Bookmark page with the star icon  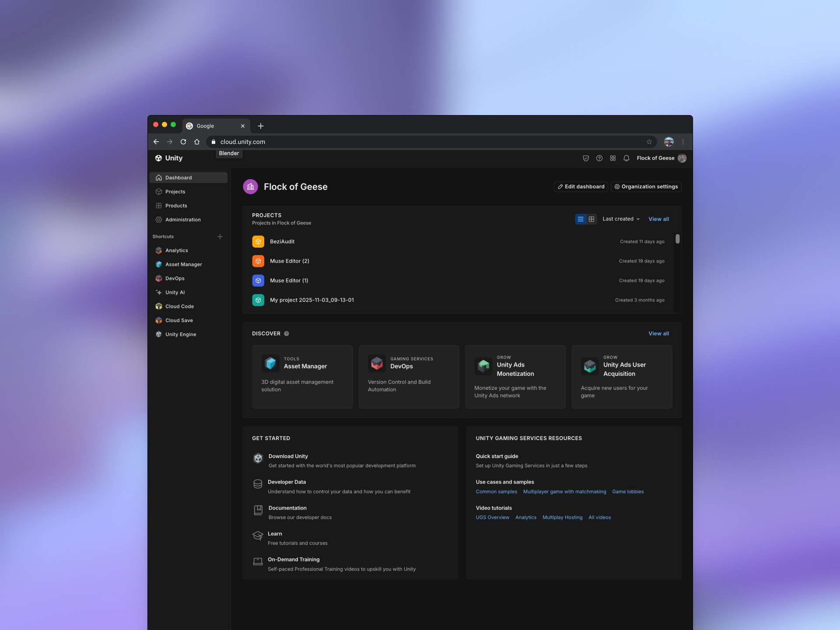pos(649,142)
